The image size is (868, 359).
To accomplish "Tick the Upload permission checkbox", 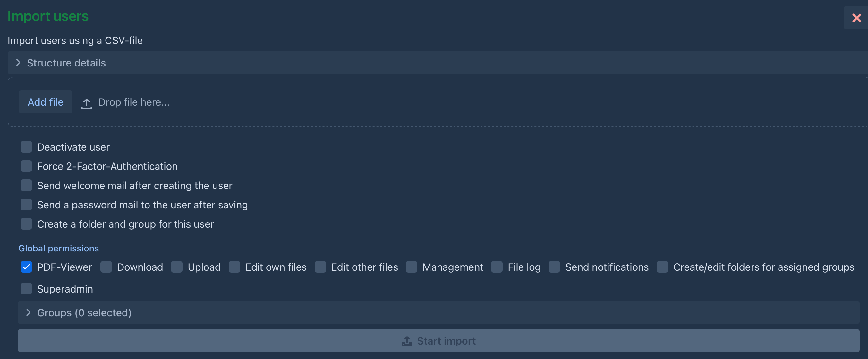I will click(x=177, y=267).
